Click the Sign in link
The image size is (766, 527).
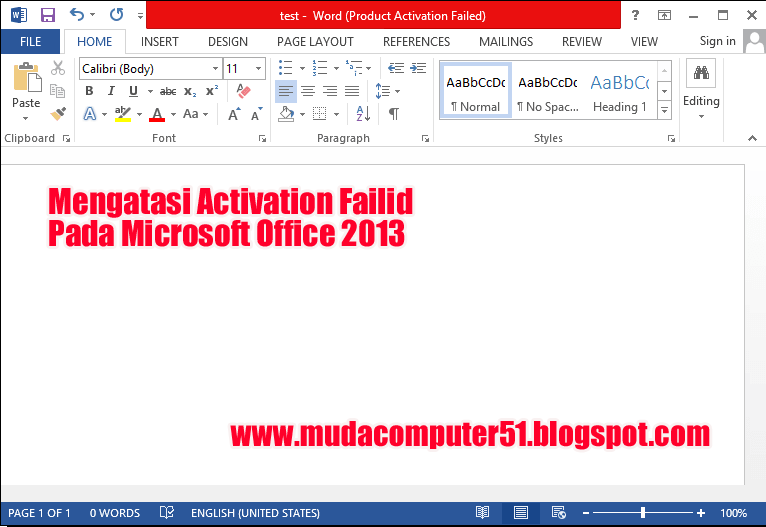pyautogui.click(x=717, y=41)
